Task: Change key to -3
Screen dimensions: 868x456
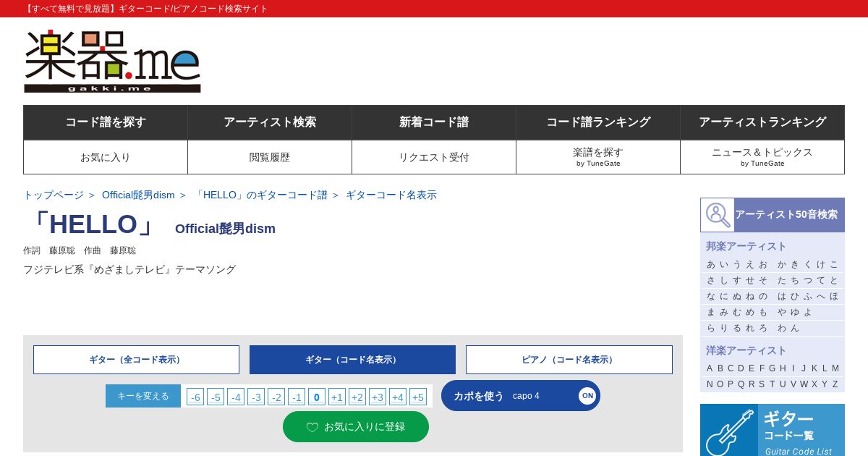Action: [256, 397]
